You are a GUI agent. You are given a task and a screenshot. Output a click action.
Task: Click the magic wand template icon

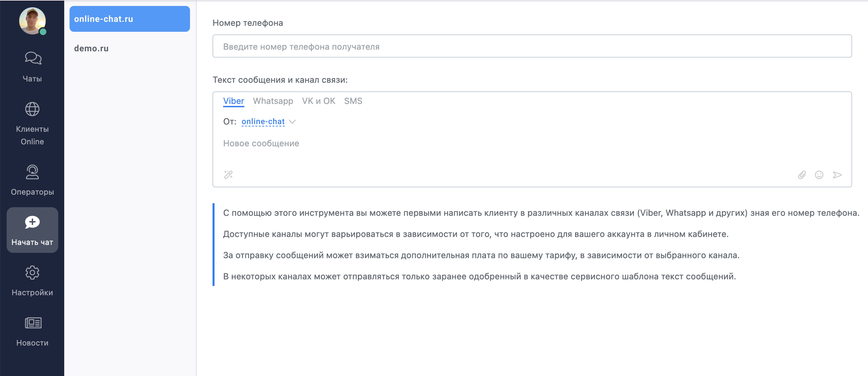point(228,175)
